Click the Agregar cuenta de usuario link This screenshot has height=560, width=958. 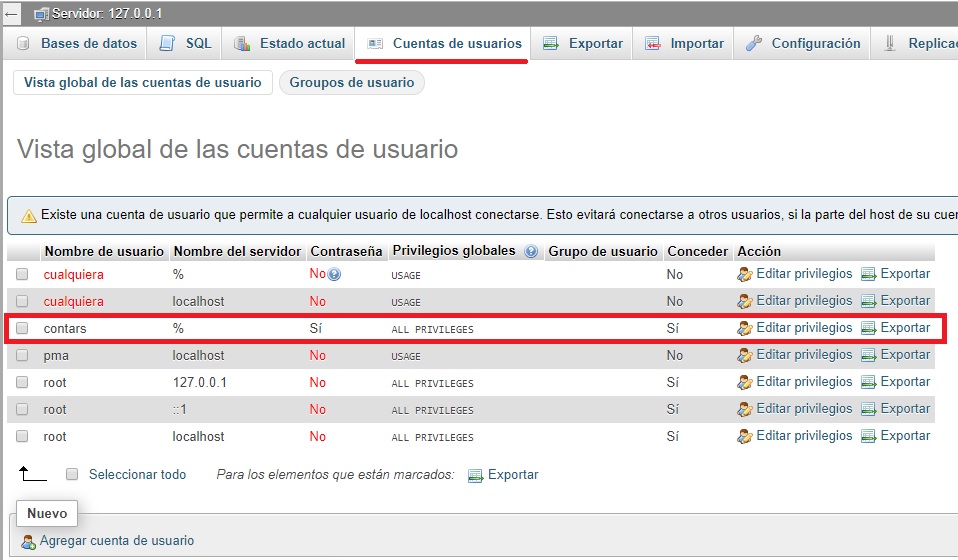(117, 541)
